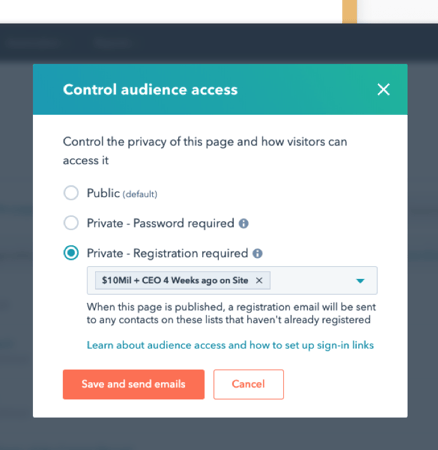The width and height of the screenshot is (438, 450).
Task: Click the Control audience access title
Action: point(150,90)
